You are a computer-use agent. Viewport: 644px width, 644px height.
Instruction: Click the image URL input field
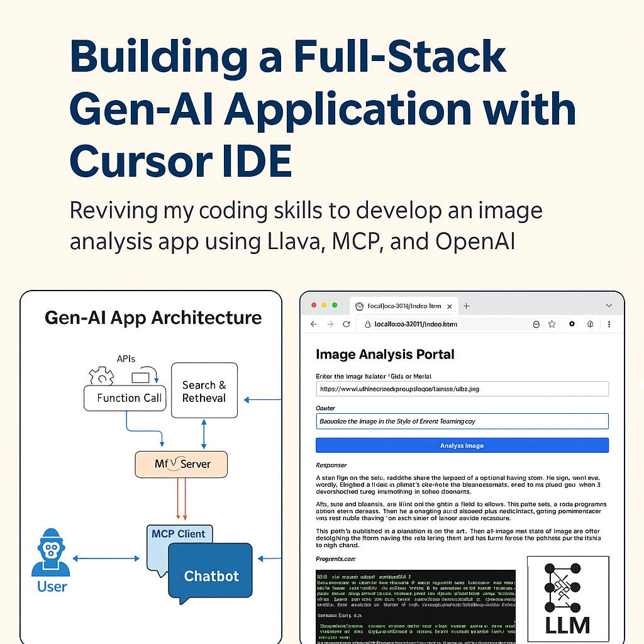[x=462, y=389]
